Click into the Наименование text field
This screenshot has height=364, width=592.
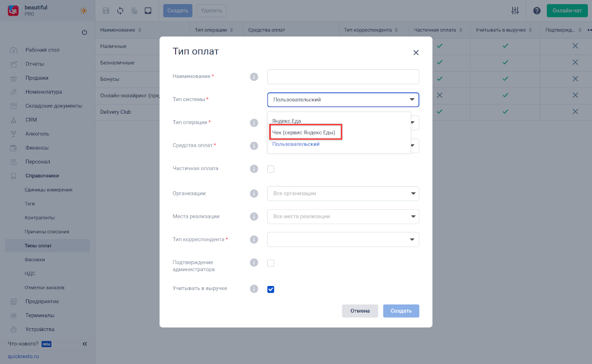[x=343, y=77]
